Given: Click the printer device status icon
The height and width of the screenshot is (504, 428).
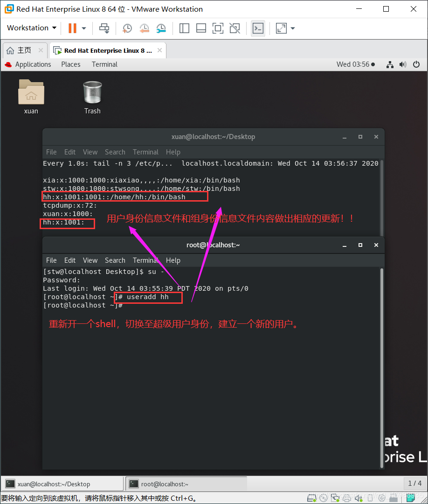Looking at the screenshot, I should (347, 498).
